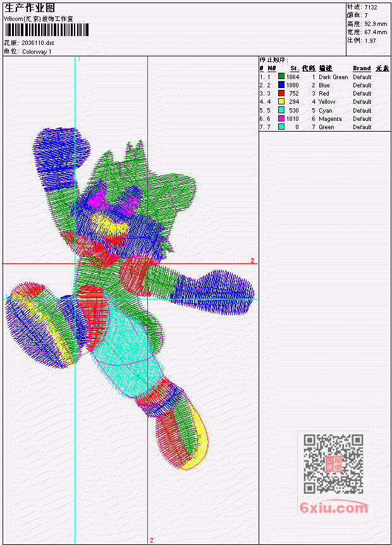Select the stitch count '530'
This screenshot has width=392, height=545.
click(x=294, y=111)
